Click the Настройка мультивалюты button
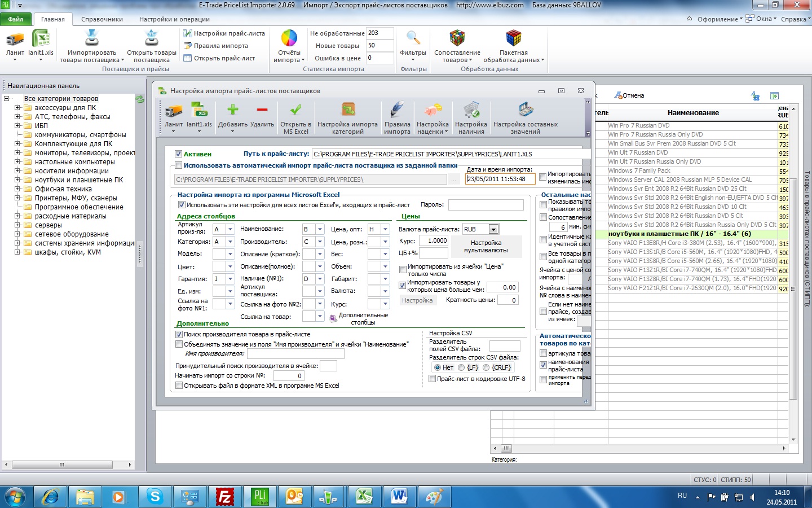This screenshot has width=812, height=508. pyautogui.click(x=486, y=247)
